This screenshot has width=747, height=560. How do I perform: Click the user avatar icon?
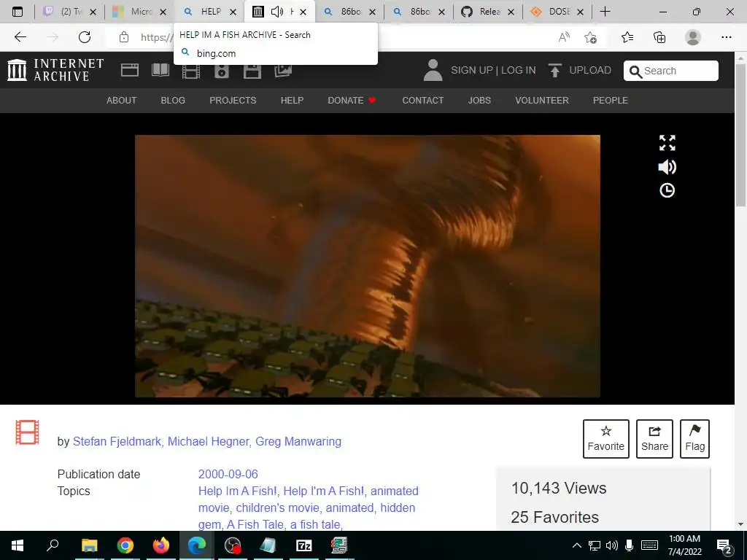tap(433, 70)
